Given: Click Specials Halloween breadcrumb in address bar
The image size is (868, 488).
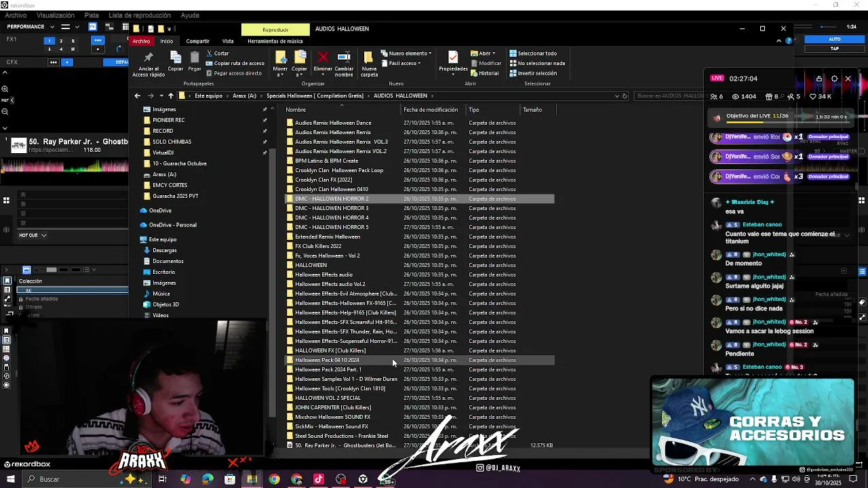Looking at the screenshot, I should coord(315,96).
